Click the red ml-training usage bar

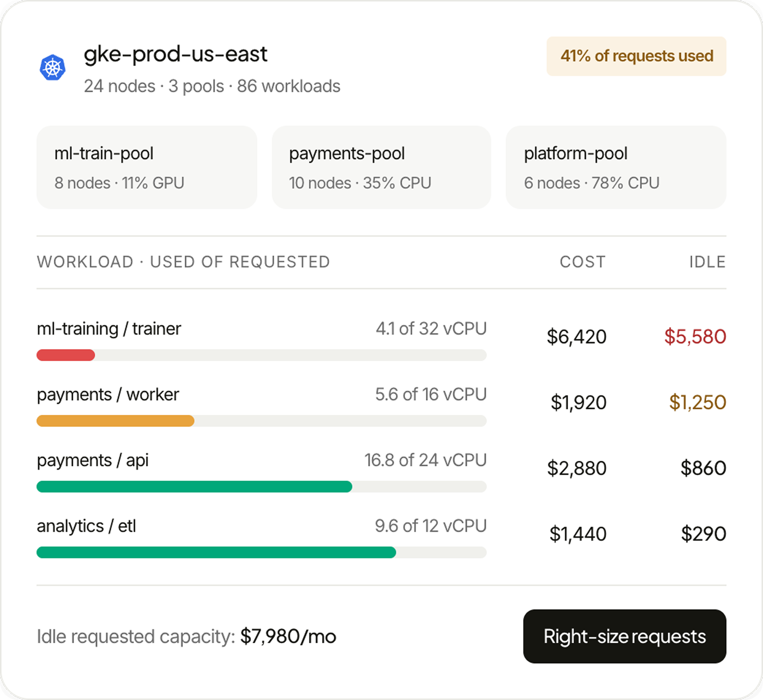(65, 355)
